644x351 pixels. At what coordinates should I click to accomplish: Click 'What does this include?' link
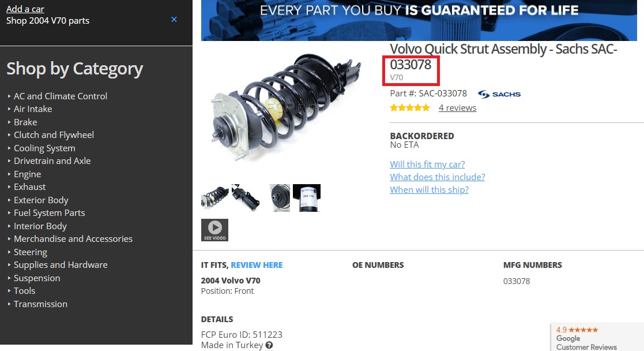pos(438,177)
